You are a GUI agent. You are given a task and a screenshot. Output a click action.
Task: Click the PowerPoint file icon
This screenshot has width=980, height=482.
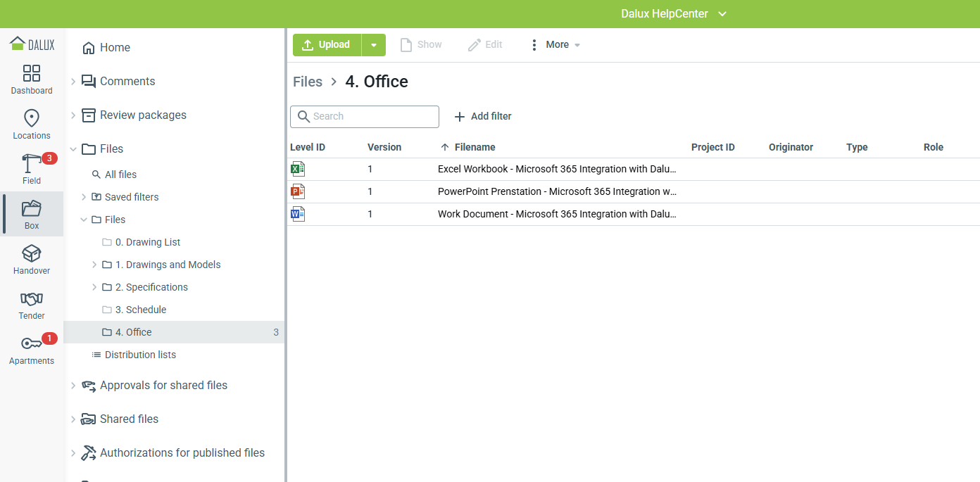pos(298,191)
